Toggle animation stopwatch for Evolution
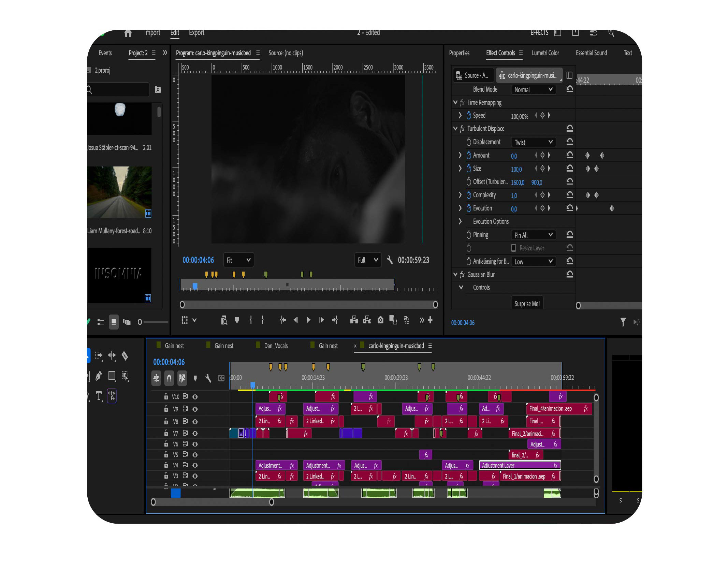 click(469, 208)
